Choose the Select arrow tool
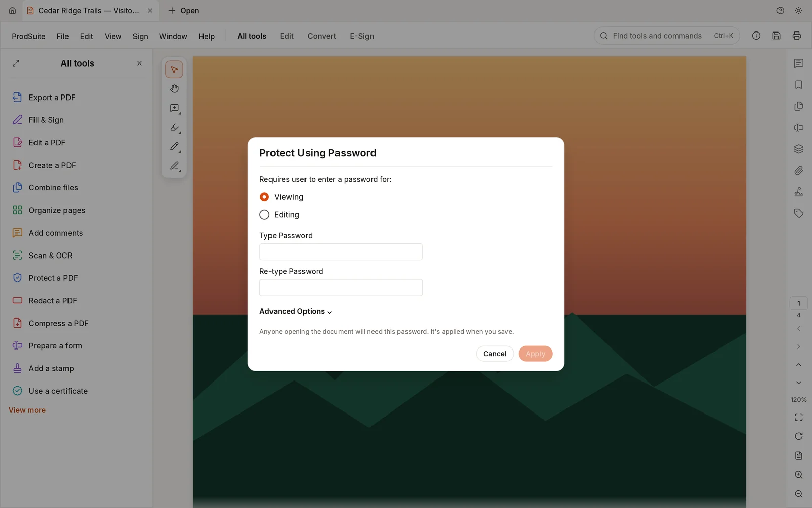Screen dimensions: 812x508 [174, 70]
